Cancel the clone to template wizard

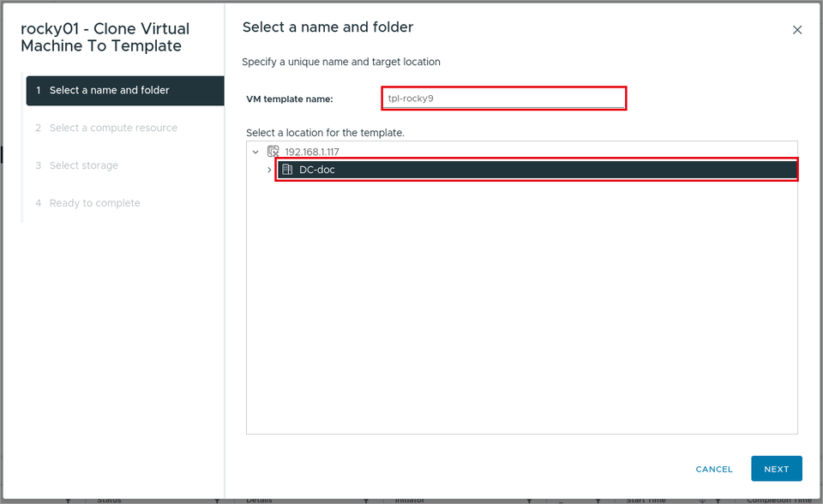click(x=714, y=469)
